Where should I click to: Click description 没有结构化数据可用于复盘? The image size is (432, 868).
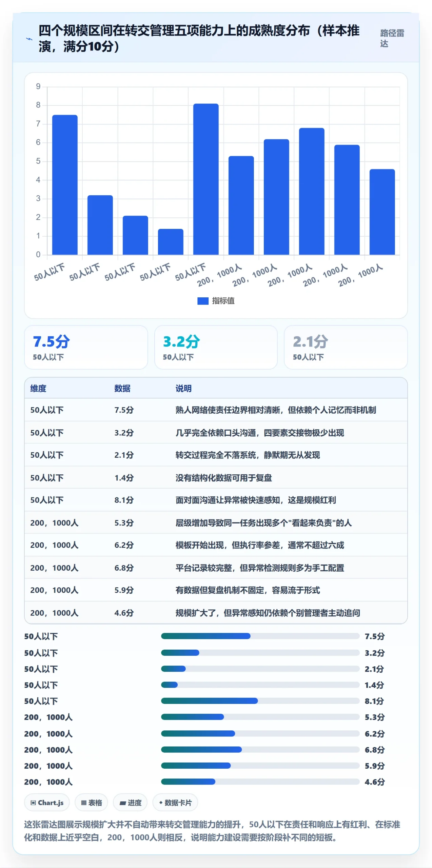click(224, 478)
